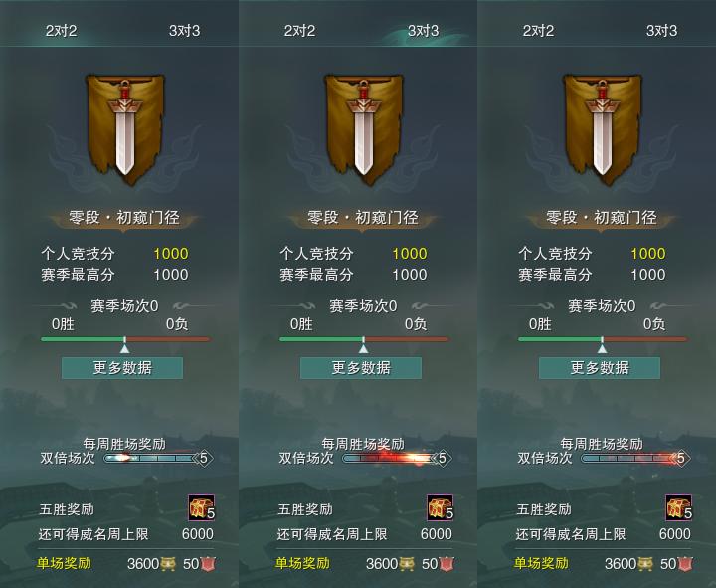Viewport: 716px width, 588px height.
Task: Click the red shield icon beside 50 in right panel
Action: (685, 564)
